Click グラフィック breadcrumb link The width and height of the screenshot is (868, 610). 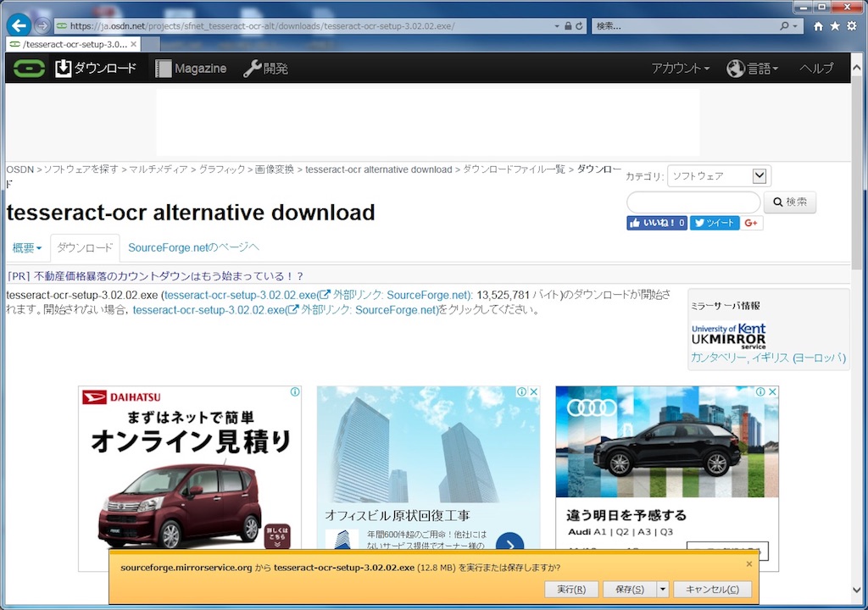(x=222, y=169)
